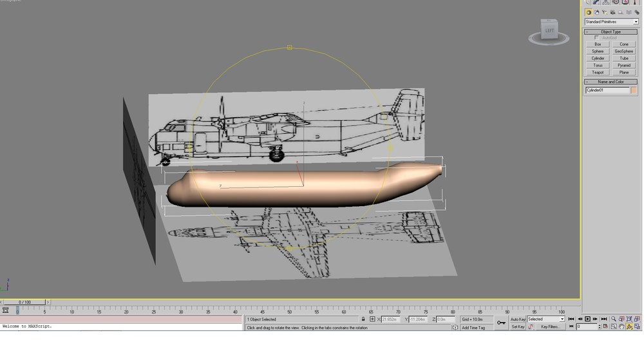Open the object color swatch
The width and height of the screenshot is (644, 362).
click(x=634, y=90)
